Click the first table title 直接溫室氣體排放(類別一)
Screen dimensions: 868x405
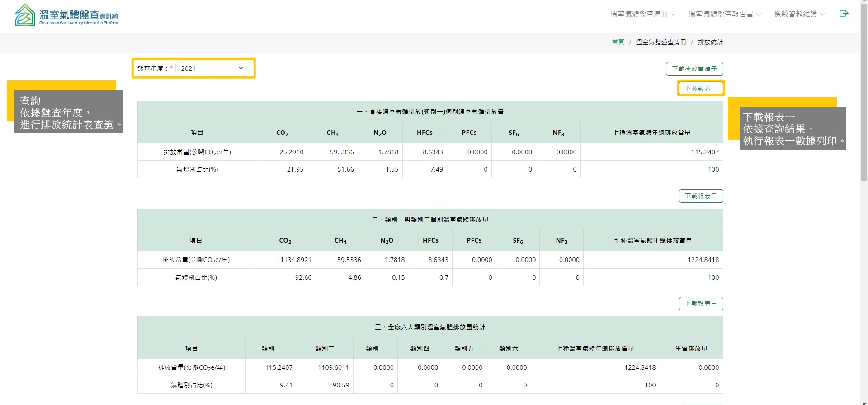pyautogui.click(x=430, y=112)
